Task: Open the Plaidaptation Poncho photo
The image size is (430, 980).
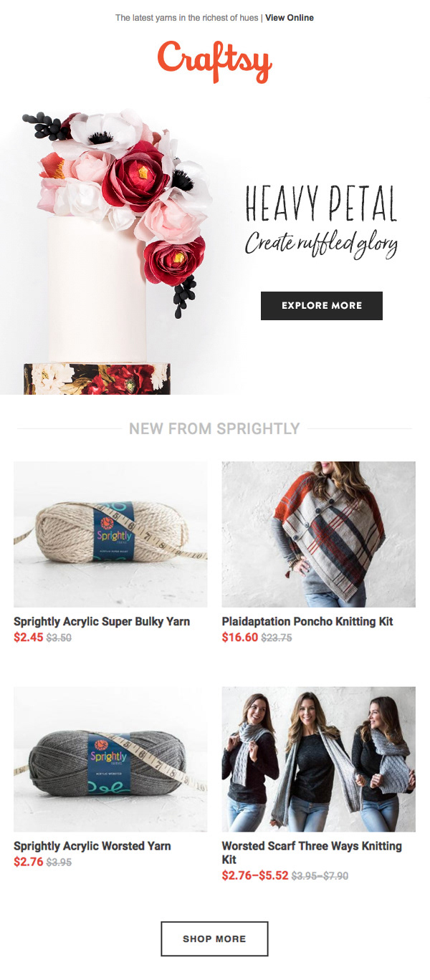Action: (x=319, y=534)
